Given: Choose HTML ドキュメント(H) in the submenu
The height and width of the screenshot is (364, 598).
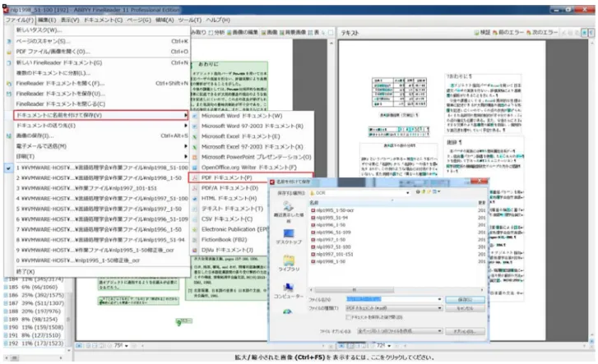Looking at the screenshot, I should (229, 199).
